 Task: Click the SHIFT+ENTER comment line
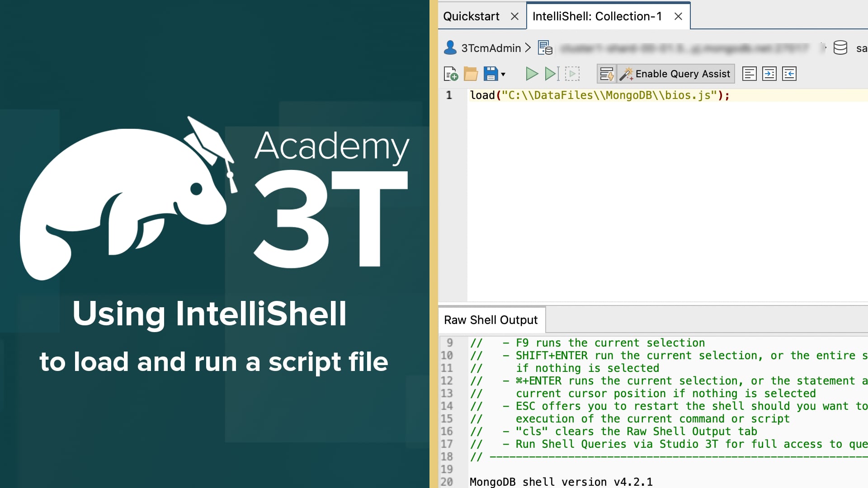click(x=669, y=356)
